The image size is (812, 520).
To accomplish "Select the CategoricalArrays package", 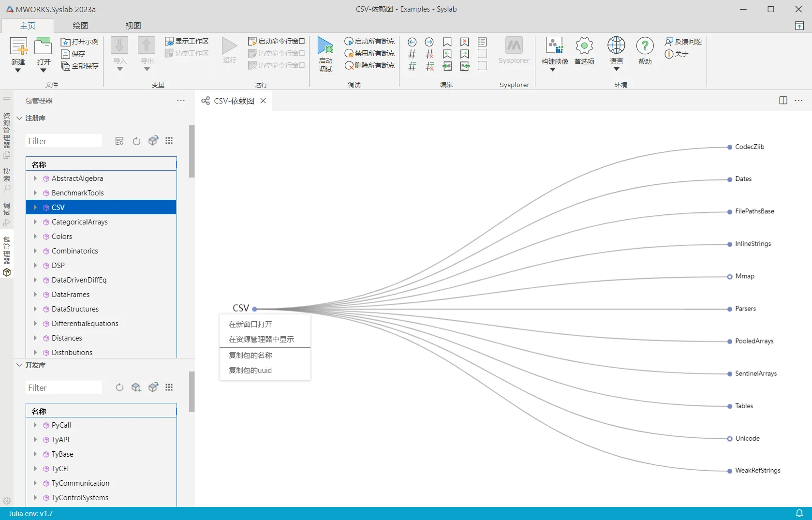I will (x=101, y=222).
